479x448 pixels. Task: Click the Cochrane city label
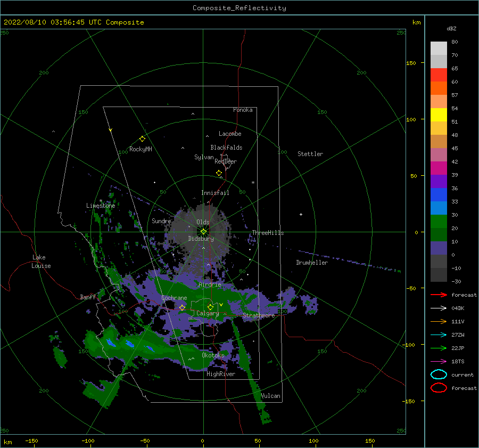click(x=174, y=298)
